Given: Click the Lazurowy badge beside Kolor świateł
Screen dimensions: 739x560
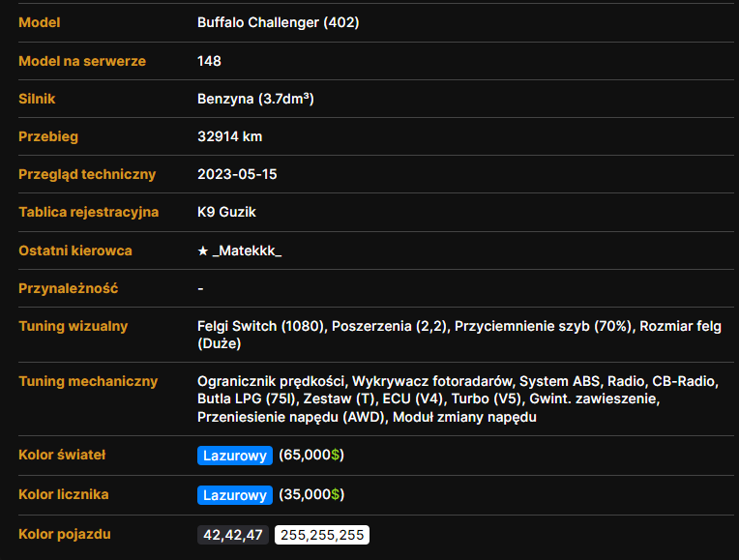Looking at the screenshot, I should 235,456.
